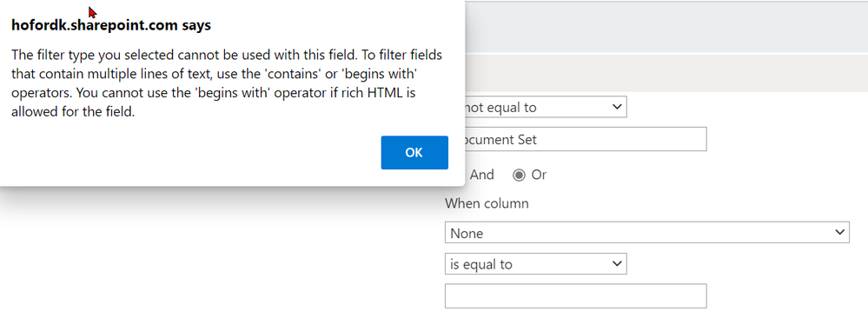Click OK in the sharepoint alert dialog
This screenshot has width=868, height=325.
coord(414,152)
